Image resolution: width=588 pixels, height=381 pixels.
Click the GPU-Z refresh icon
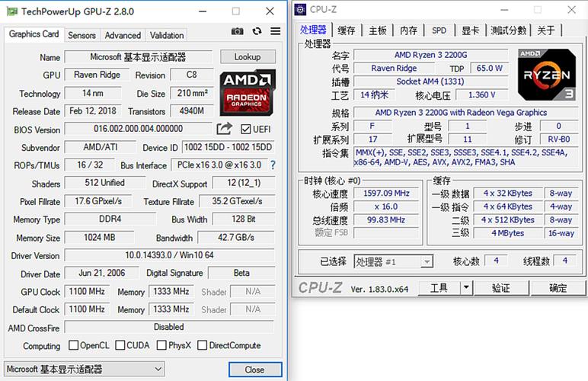point(257,31)
